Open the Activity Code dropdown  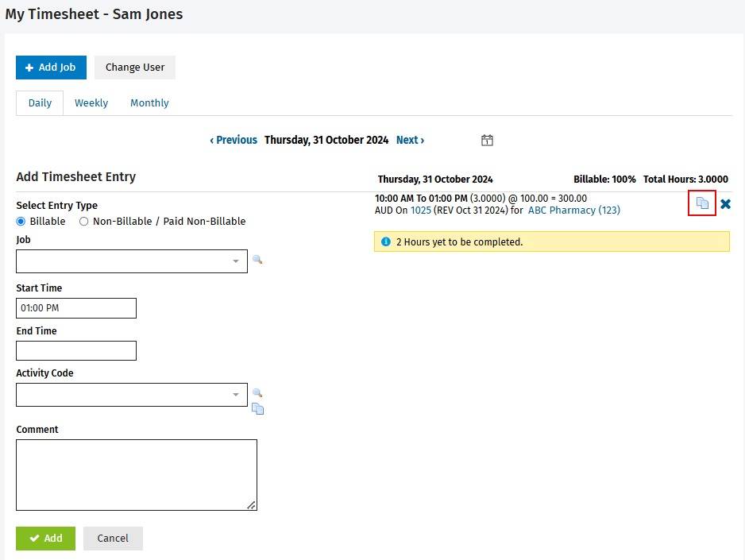coord(132,395)
